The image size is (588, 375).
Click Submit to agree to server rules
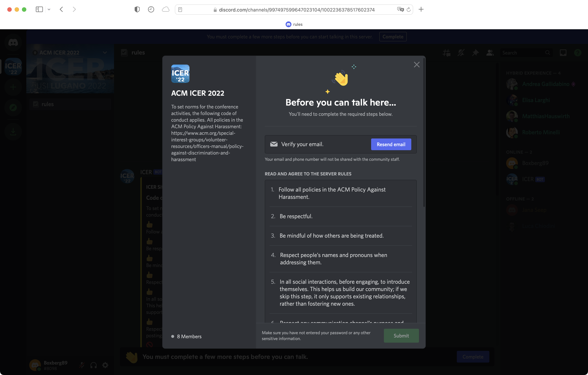(401, 335)
